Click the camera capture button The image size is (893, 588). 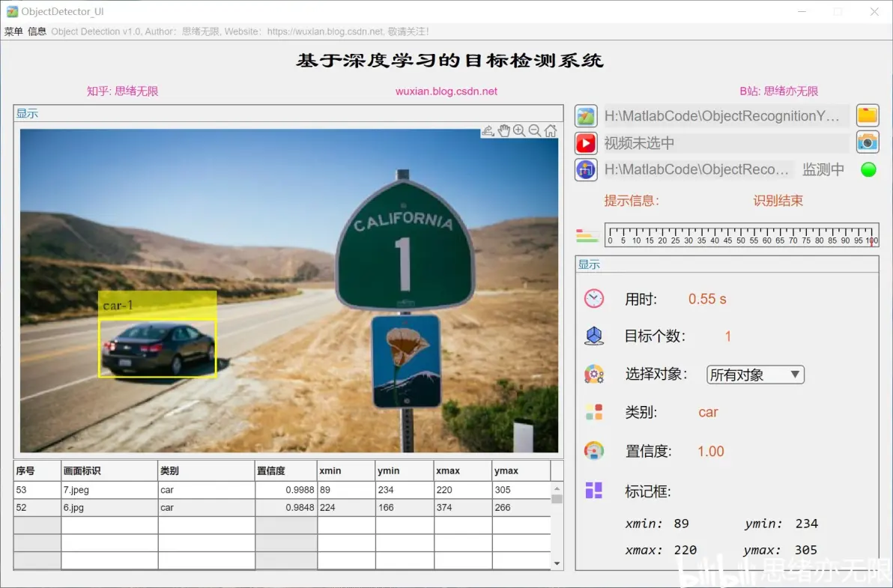click(868, 142)
